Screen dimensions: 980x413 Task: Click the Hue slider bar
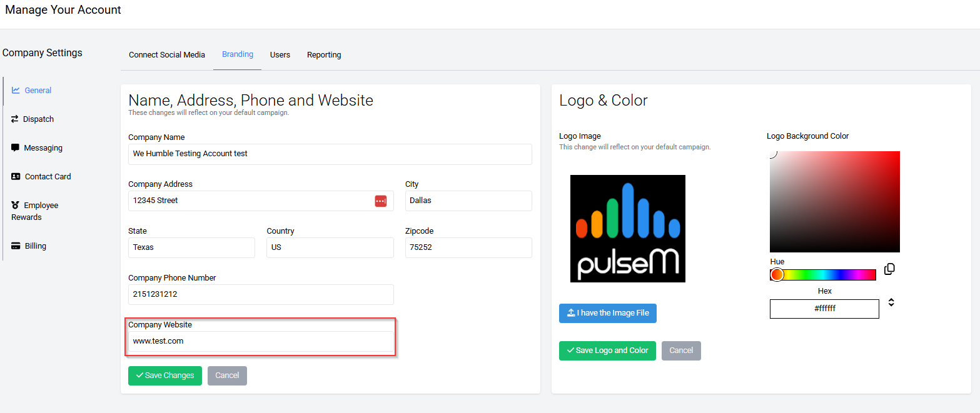[x=826, y=275]
